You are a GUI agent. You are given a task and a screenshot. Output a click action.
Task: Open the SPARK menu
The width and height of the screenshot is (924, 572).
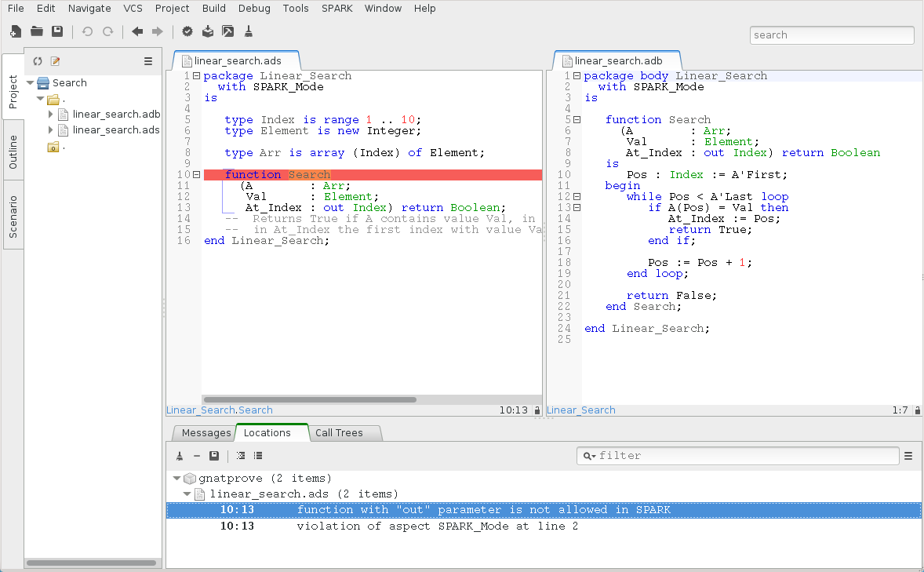(337, 9)
